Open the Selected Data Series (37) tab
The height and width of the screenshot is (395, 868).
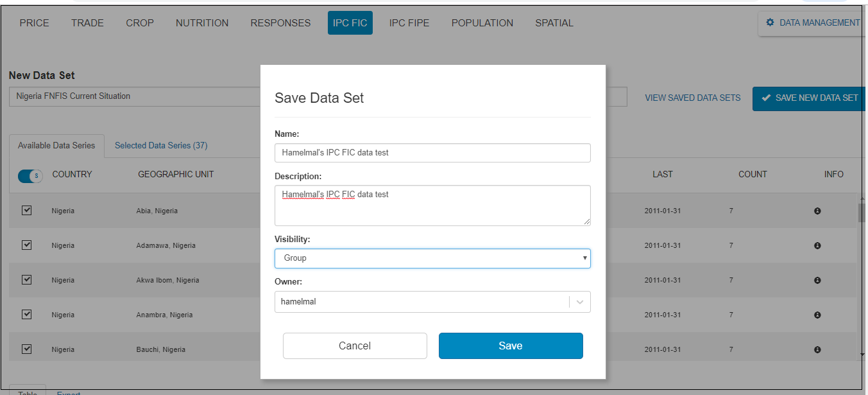160,145
